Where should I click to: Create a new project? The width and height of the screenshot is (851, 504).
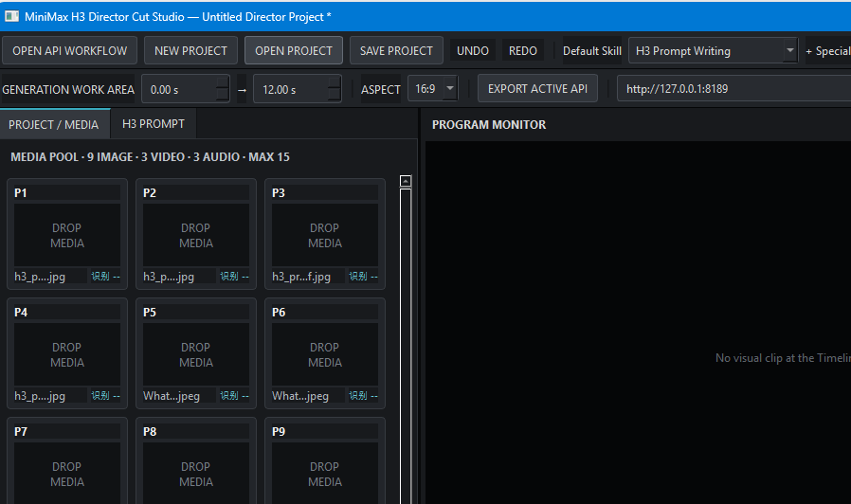pyautogui.click(x=190, y=50)
